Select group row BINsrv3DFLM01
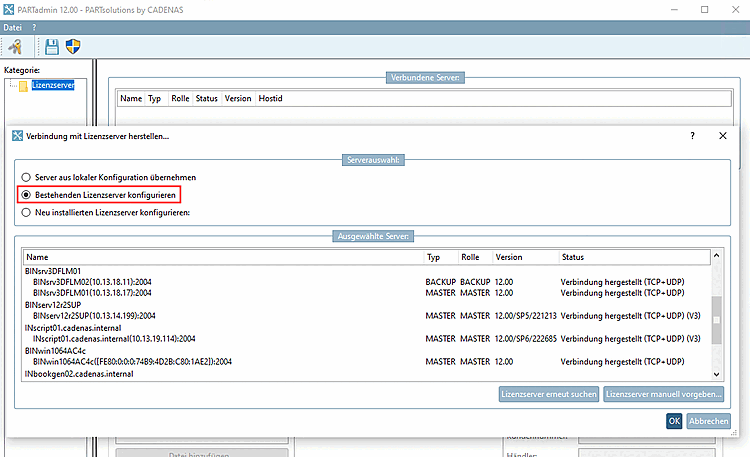This screenshot has width=750, height=457. (x=53, y=271)
